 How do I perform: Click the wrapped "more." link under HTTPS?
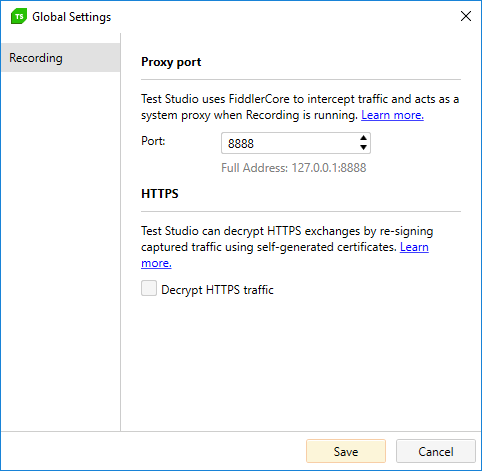tap(156, 263)
